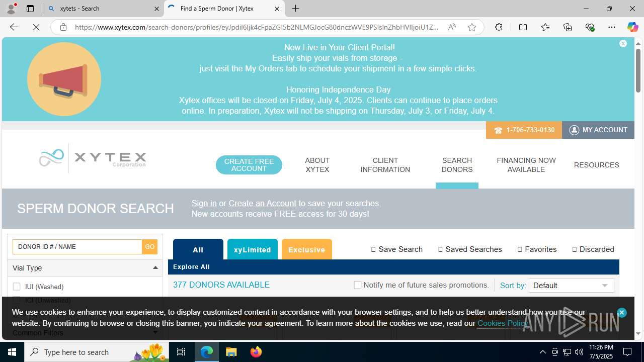Open Favorites list icon
This screenshot has height=362, width=644.
(545, 27)
